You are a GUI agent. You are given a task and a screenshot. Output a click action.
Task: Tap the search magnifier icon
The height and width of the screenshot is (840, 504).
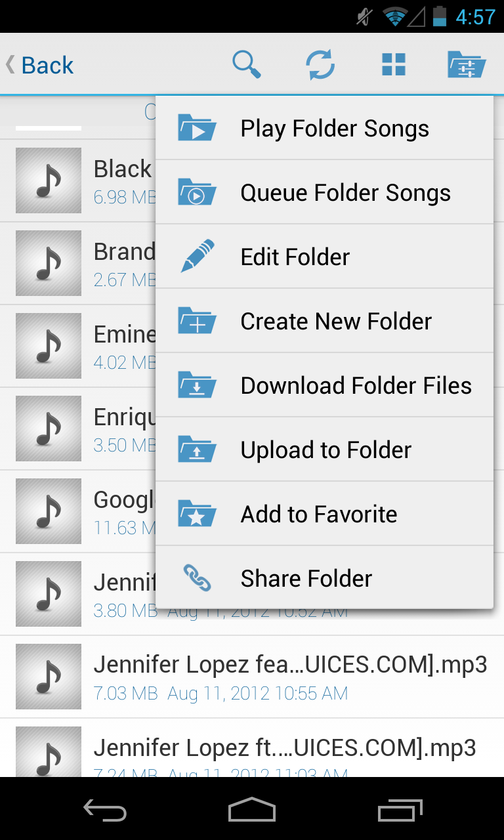click(247, 65)
